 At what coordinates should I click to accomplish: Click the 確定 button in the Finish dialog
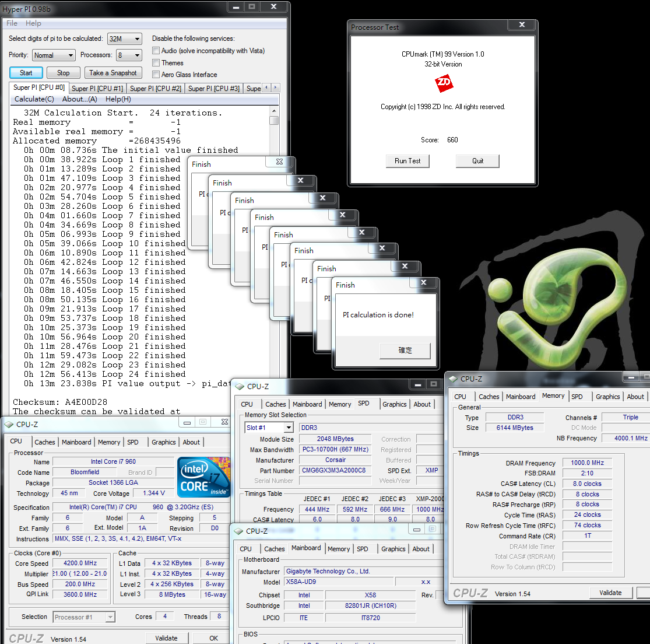[405, 351]
